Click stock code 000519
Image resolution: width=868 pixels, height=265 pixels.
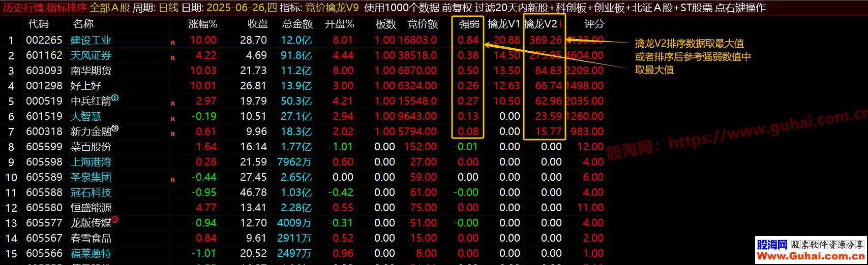[x=44, y=101]
